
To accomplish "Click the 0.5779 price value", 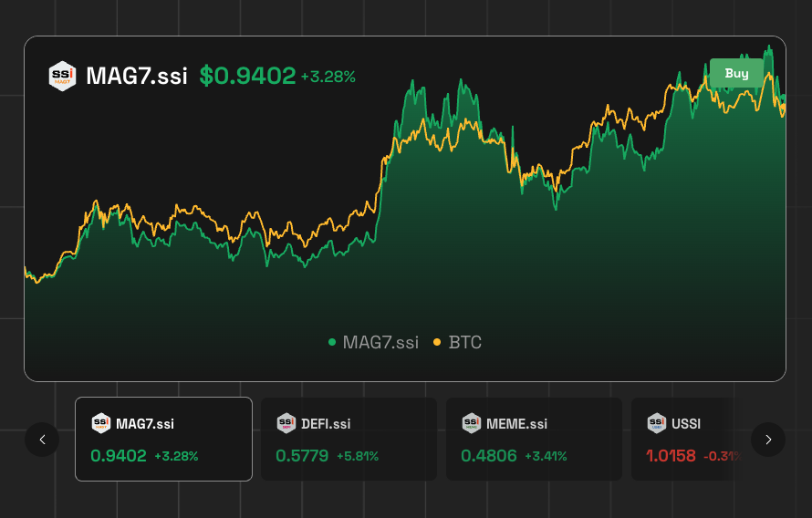I will (302, 456).
